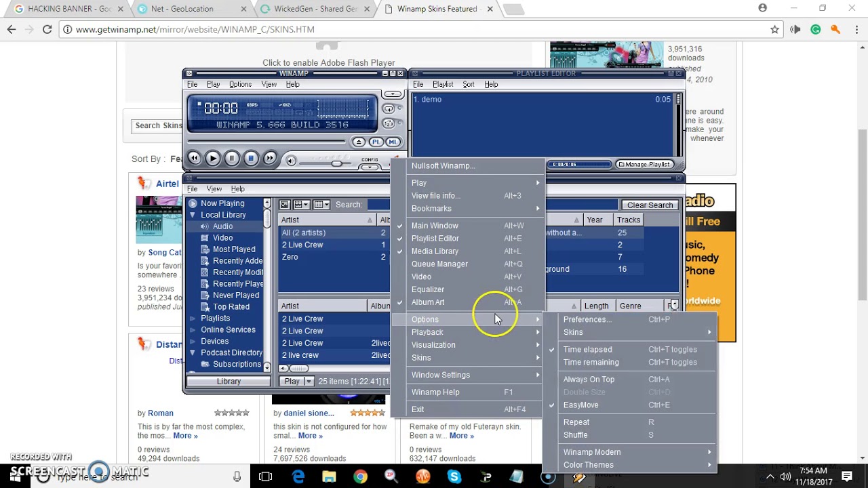Click the Manage Playlist button
The image size is (868, 488).
click(644, 164)
